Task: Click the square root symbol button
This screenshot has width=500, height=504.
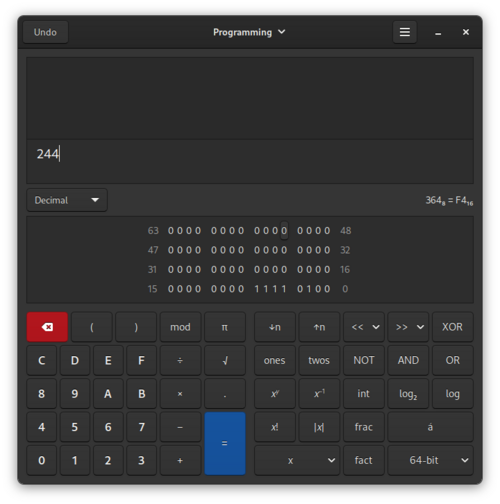Action: point(225,360)
